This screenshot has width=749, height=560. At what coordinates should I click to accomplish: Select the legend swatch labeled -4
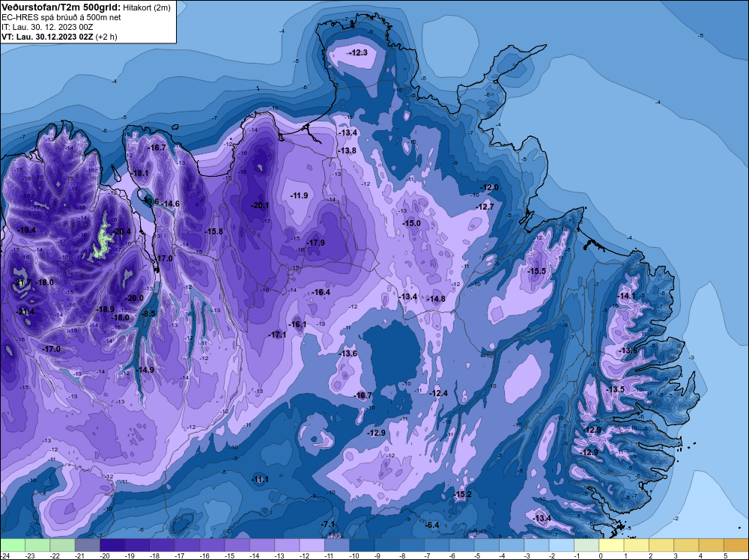coord(512,545)
